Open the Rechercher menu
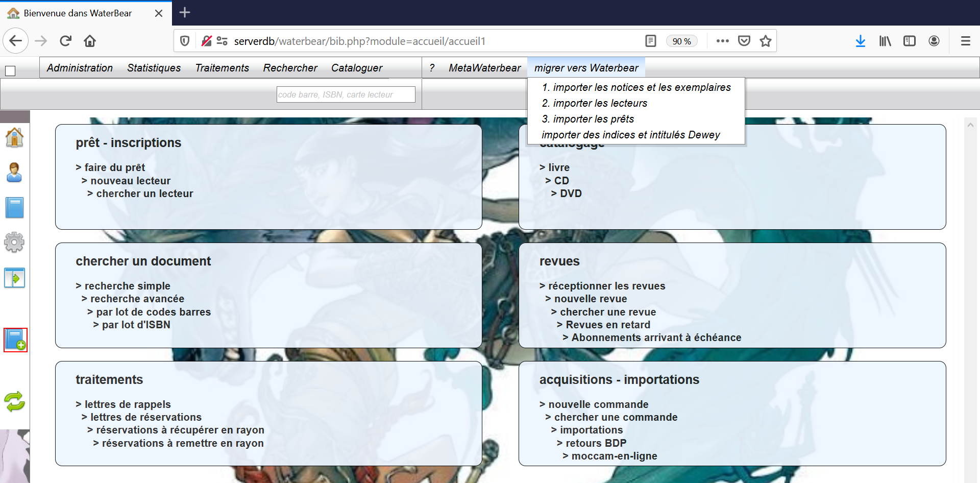The height and width of the screenshot is (483, 980). pos(290,68)
